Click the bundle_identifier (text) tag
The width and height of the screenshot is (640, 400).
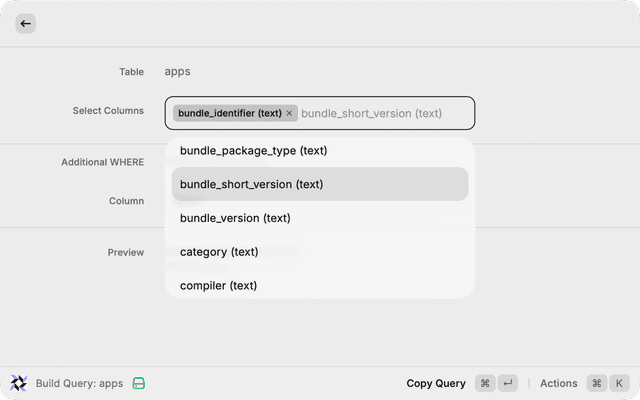(x=229, y=113)
